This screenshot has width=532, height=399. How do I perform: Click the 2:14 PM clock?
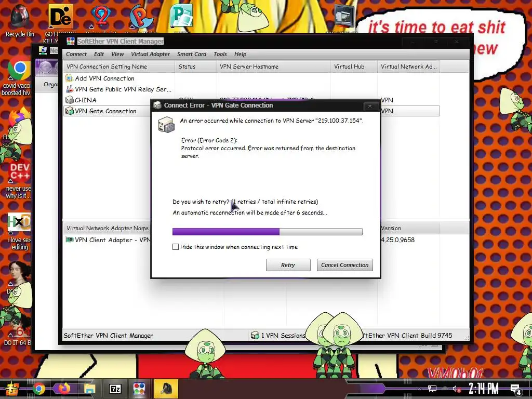484,389
